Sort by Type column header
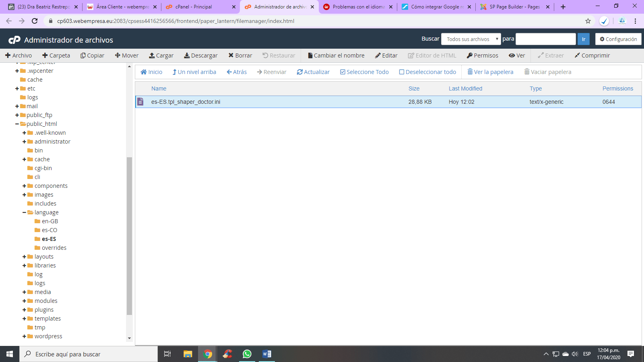Image resolution: width=644 pixels, height=362 pixels. click(x=536, y=88)
